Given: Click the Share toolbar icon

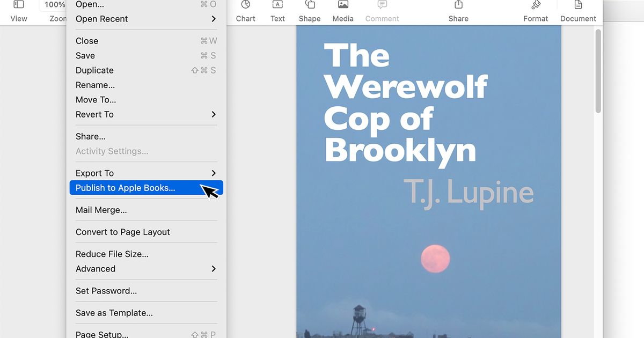Looking at the screenshot, I should 458,5.
